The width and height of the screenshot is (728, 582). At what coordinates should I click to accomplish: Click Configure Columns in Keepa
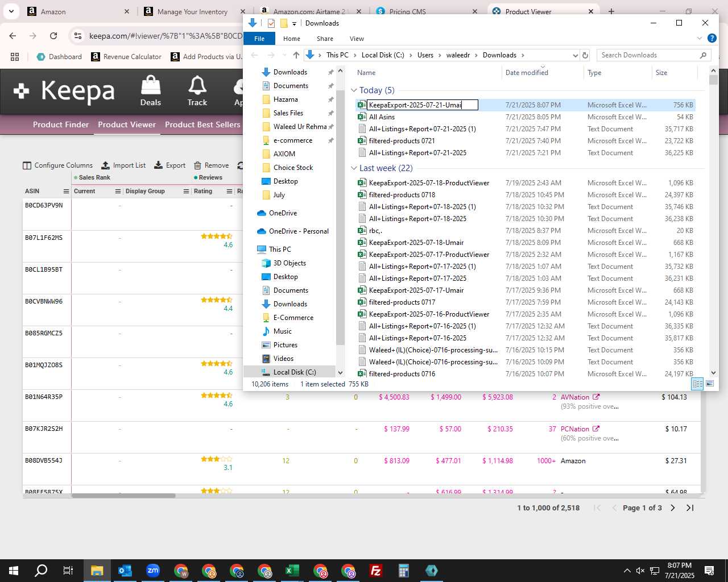pyautogui.click(x=57, y=165)
